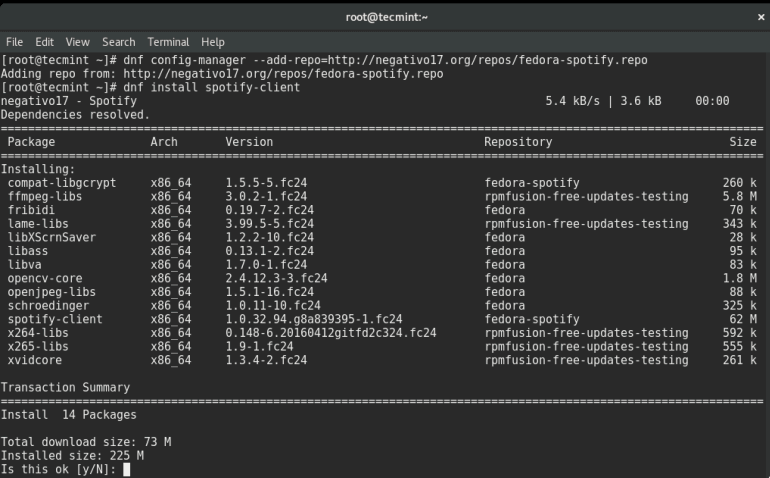770x478 pixels.
Task: Click the Package column header
Action: 31,142
